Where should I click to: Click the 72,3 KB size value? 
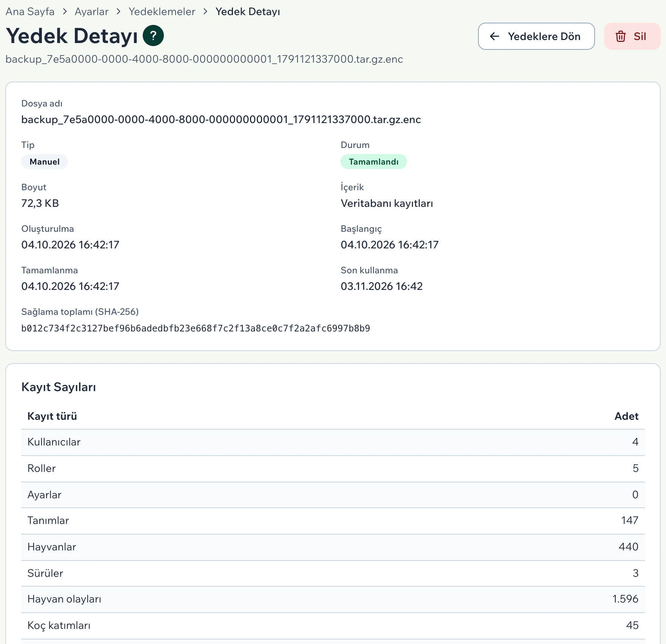[x=40, y=203]
